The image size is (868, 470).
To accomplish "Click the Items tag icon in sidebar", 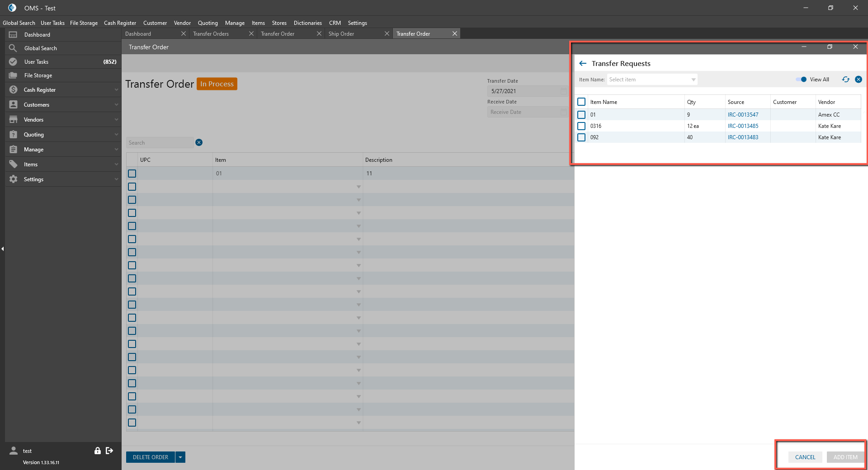I will (14, 164).
